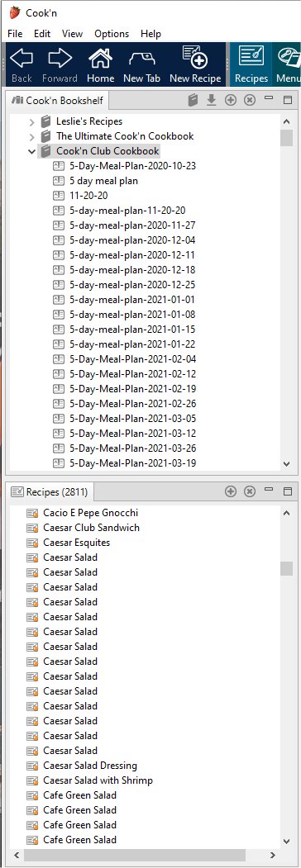Select the Cook'n Bookshelf tab
Viewport: 301px width, 868px height.
click(57, 101)
